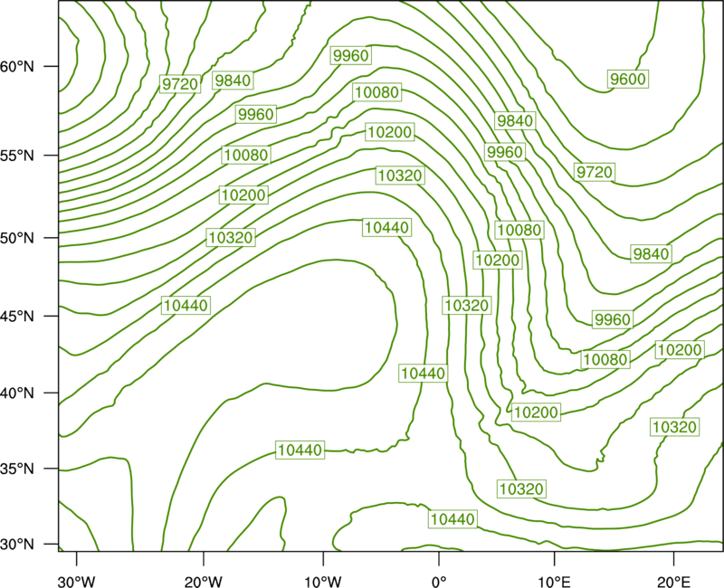Select the 60°N latitude axis label
The width and height of the screenshot is (724, 588).
pos(17,66)
